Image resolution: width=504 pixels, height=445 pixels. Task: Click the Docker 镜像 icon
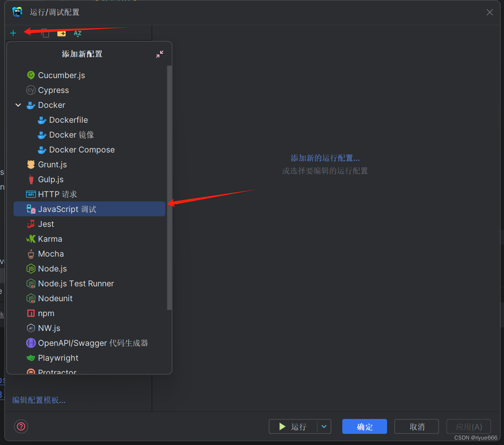[x=42, y=135]
